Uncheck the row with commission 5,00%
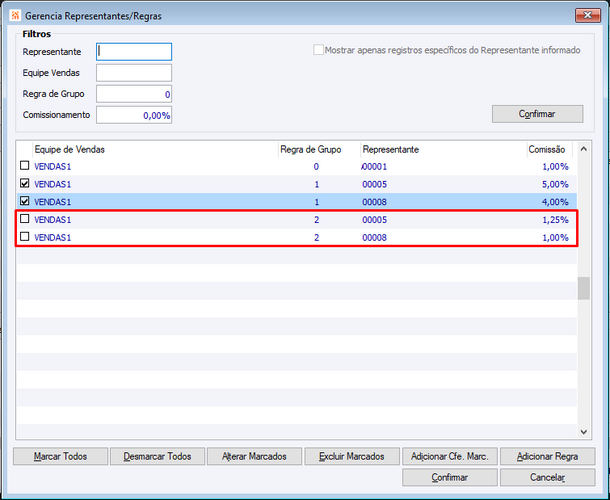 [x=25, y=183]
